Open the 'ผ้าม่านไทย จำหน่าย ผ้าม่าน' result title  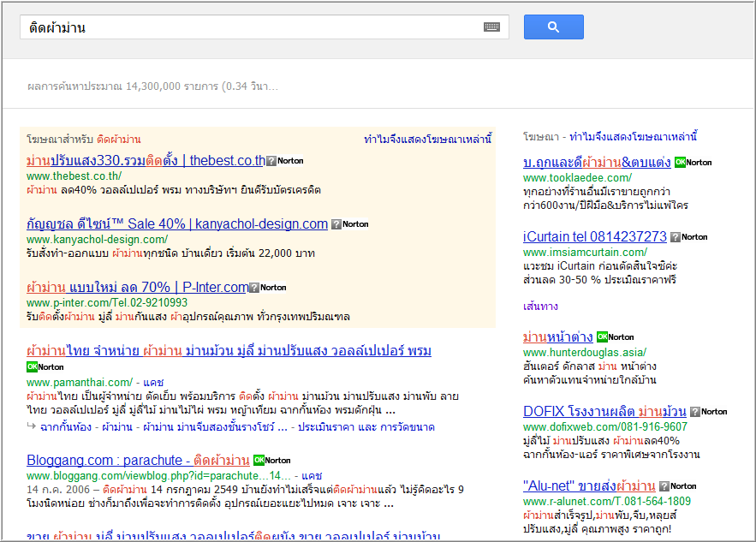point(229,350)
